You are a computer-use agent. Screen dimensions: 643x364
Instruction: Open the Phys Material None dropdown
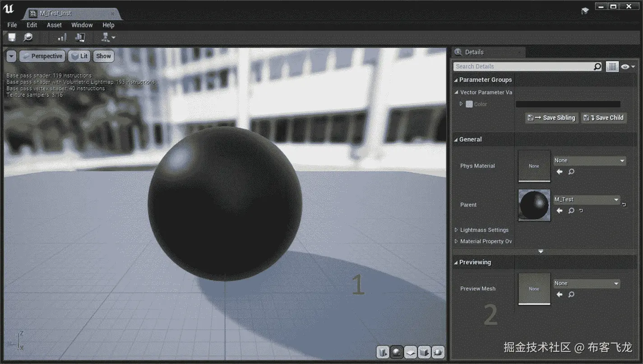[589, 161]
